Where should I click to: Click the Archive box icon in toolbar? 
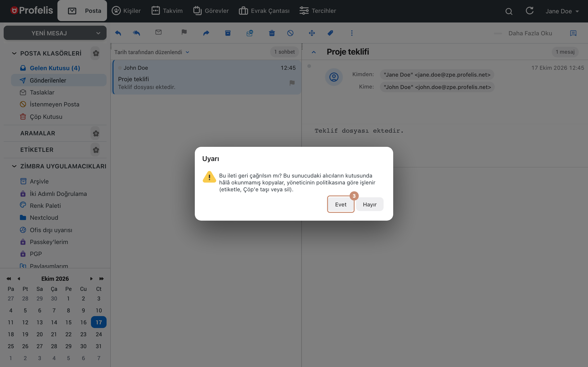pyautogui.click(x=228, y=33)
